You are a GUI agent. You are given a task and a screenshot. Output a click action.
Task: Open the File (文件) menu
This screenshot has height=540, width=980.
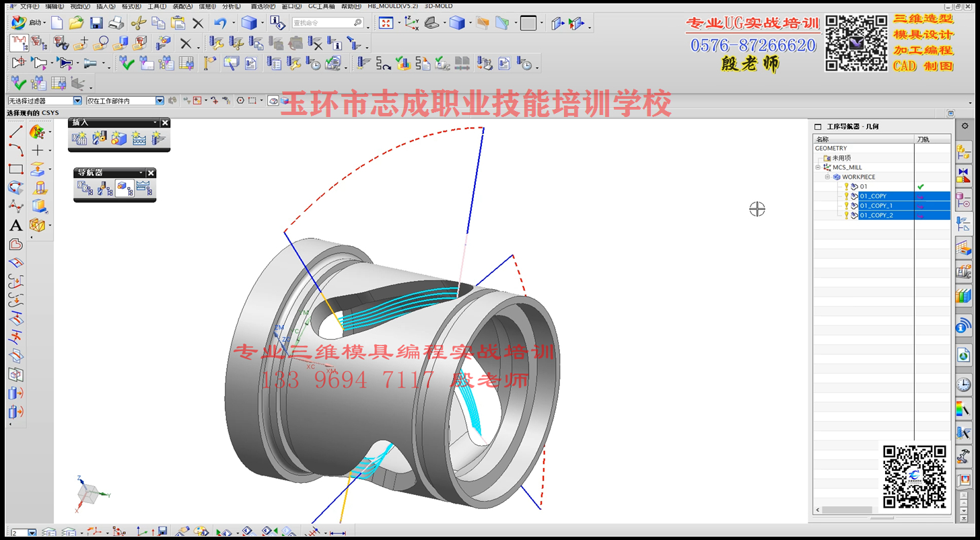click(x=28, y=6)
